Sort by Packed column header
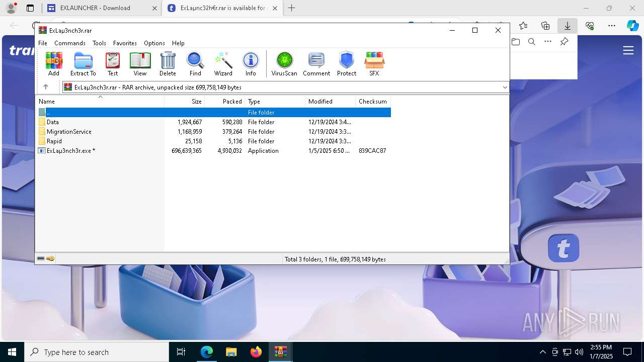Viewport: 644px width, 362px height. coord(225,102)
